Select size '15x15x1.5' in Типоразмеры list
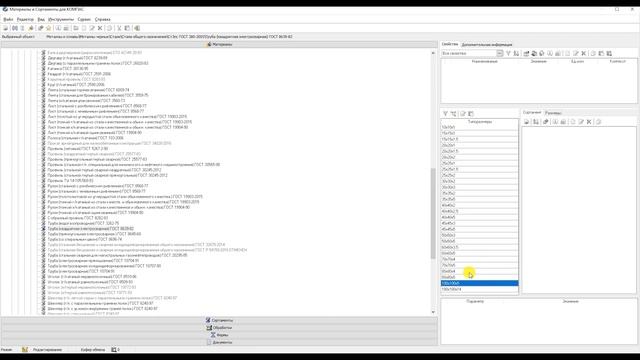Image resolution: width=640 pixels, height=360 pixels. point(480,139)
